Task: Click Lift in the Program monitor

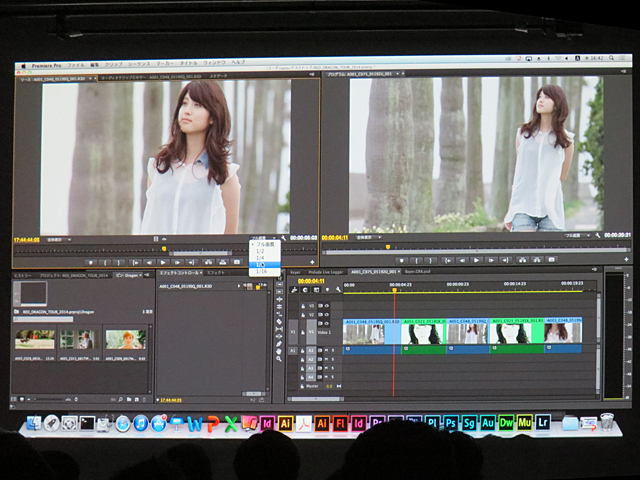Action: coord(522,260)
